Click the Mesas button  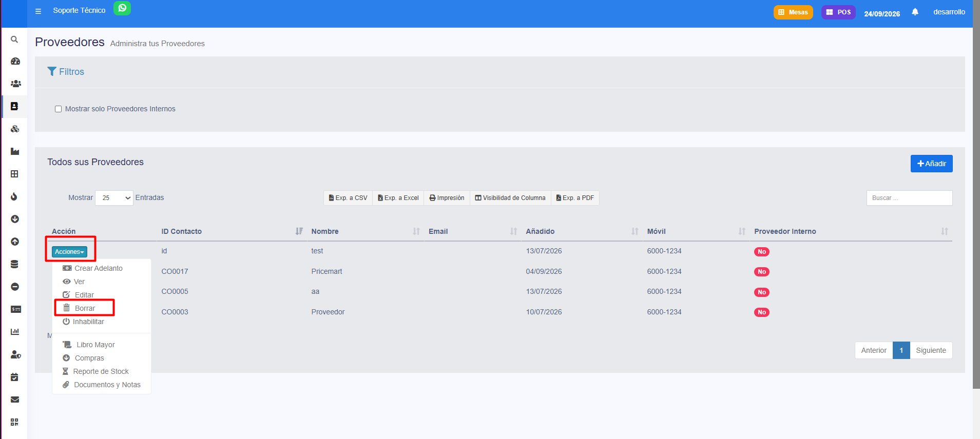tap(793, 12)
